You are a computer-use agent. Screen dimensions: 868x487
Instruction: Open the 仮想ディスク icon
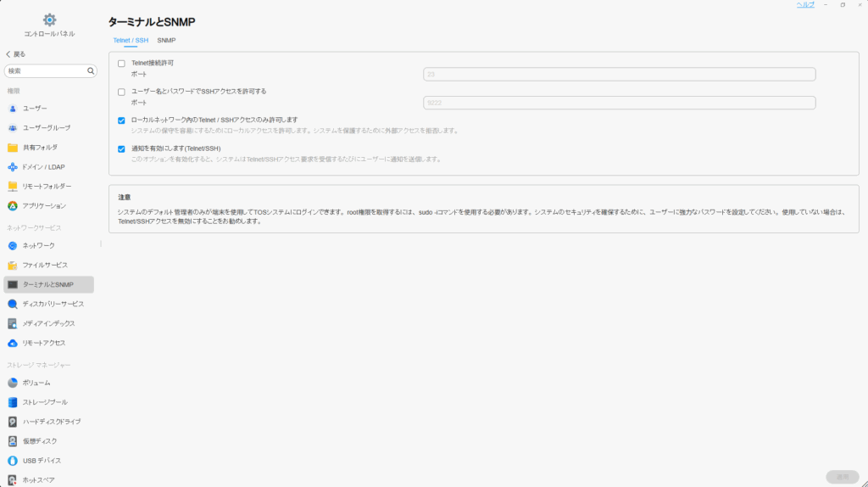tap(13, 441)
